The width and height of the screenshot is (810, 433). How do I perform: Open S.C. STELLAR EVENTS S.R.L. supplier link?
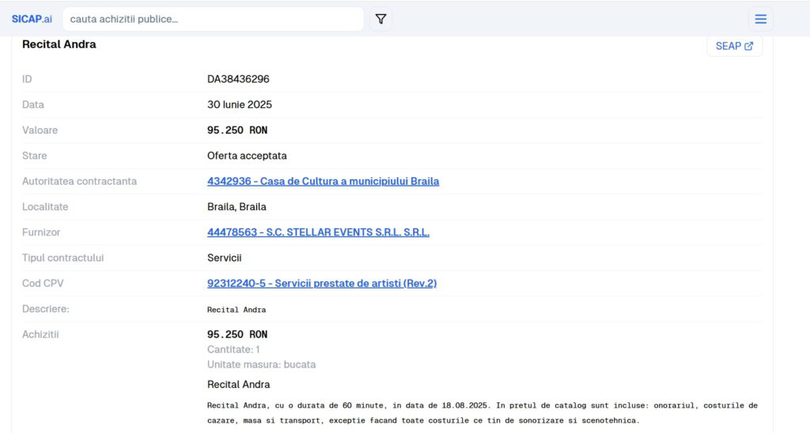point(318,233)
